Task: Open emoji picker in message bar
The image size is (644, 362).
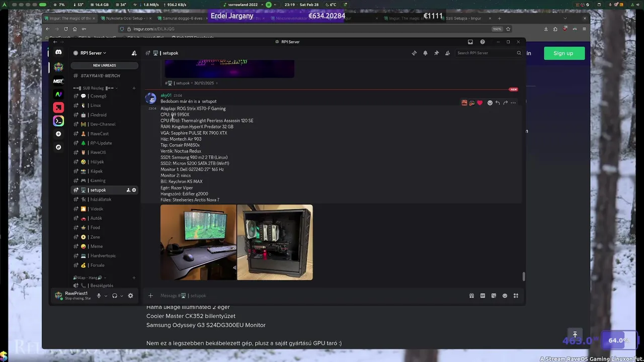Action: pyautogui.click(x=505, y=296)
